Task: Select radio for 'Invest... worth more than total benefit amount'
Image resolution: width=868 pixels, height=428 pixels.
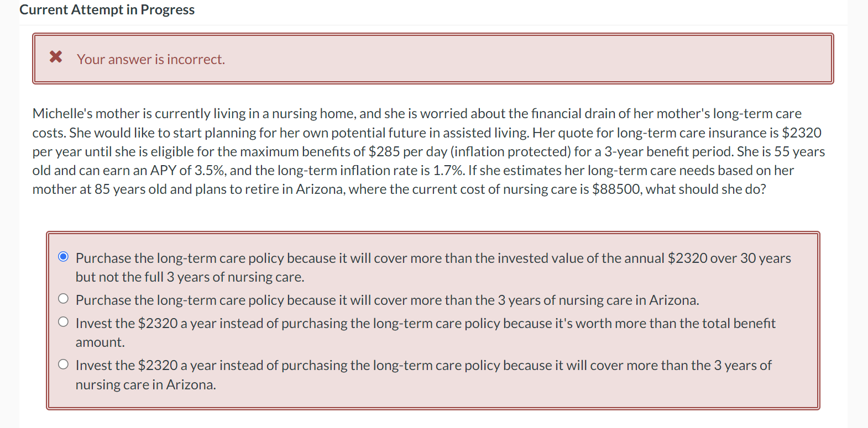Action: click(x=64, y=322)
